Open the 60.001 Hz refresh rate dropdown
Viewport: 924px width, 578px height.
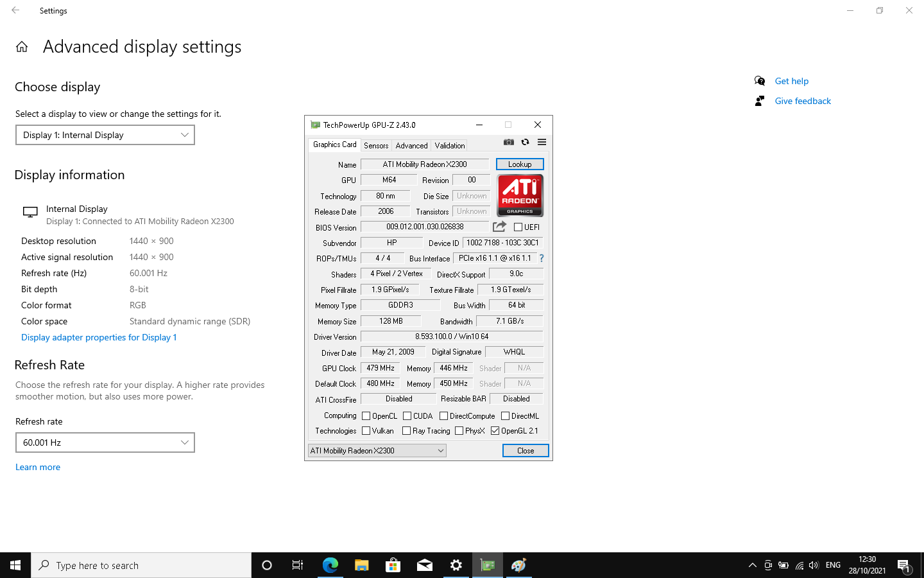(x=105, y=442)
